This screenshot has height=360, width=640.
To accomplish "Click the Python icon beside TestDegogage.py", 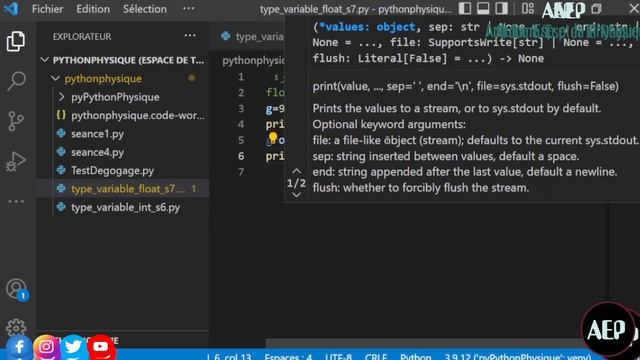I will 61,170.
